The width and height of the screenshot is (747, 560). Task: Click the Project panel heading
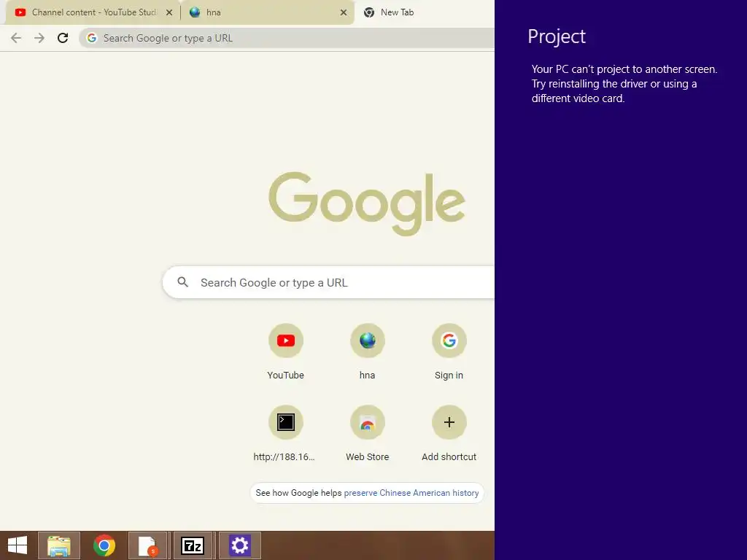click(557, 36)
